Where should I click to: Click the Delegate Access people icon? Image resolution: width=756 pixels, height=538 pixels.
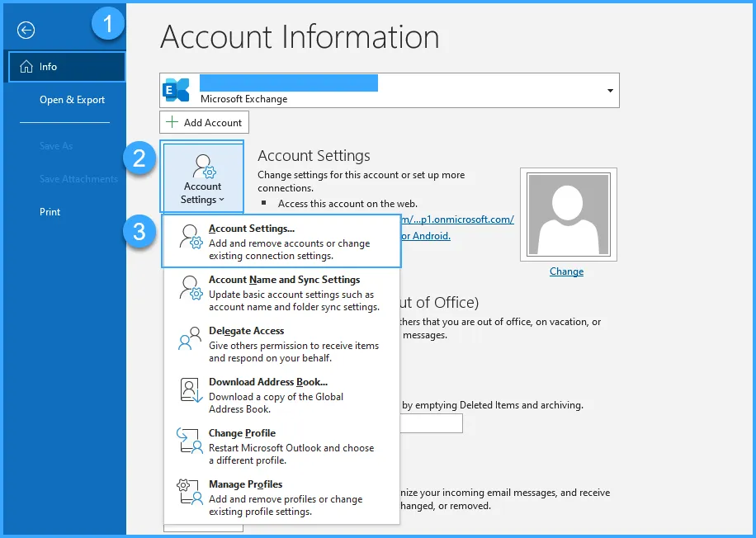tap(190, 340)
